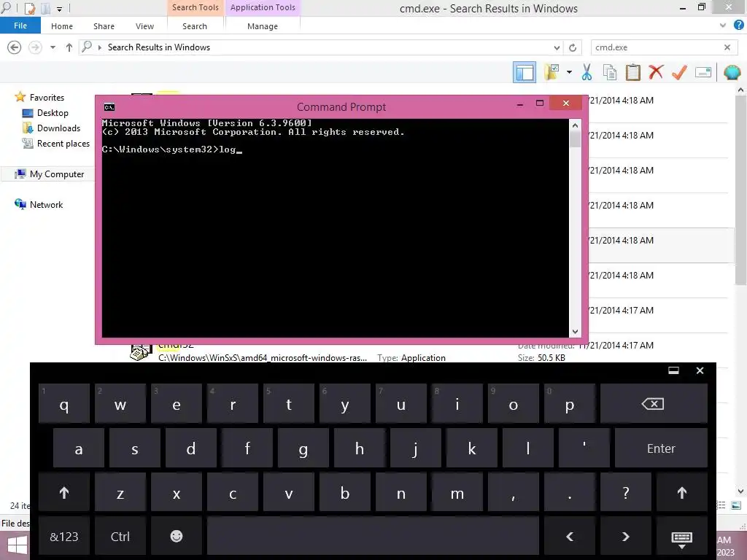The image size is (747, 560).
Task: Switch to the Share ribbon tab
Action: [104, 26]
